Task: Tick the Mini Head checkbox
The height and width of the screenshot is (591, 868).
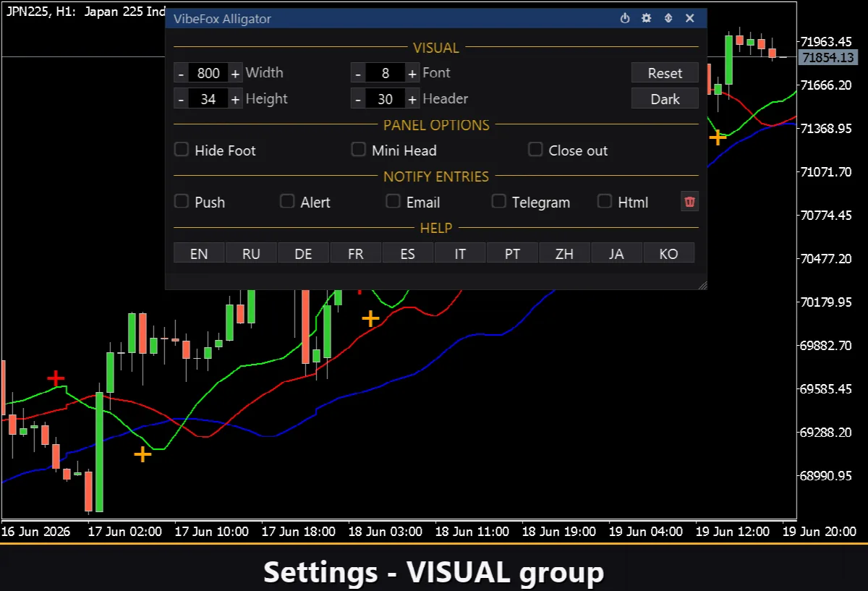Action: pos(358,150)
